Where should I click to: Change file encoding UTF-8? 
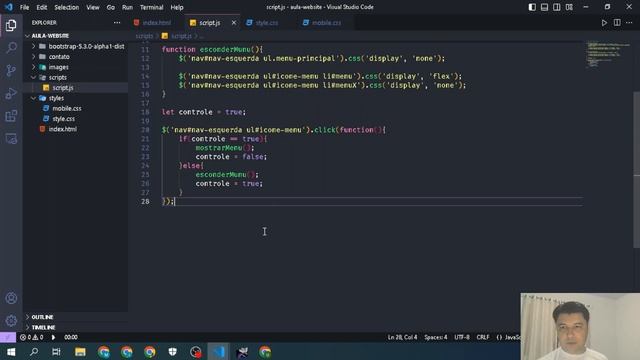462,337
